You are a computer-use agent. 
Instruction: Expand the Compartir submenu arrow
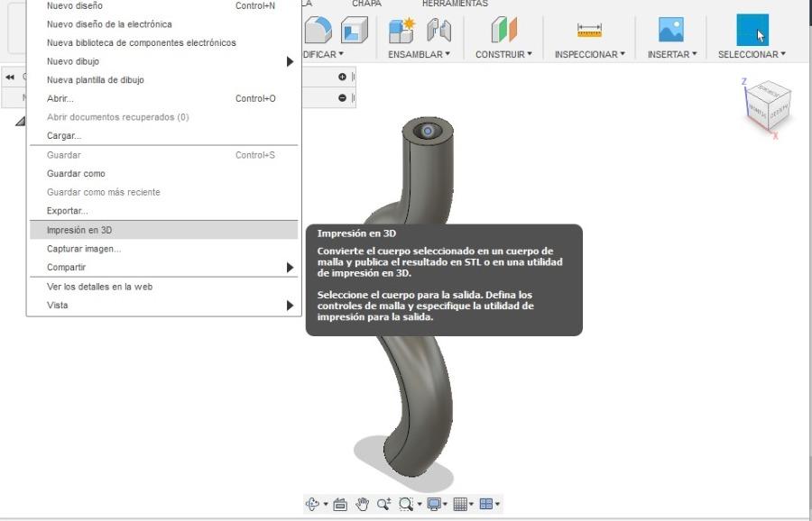[x=290, y=268]
